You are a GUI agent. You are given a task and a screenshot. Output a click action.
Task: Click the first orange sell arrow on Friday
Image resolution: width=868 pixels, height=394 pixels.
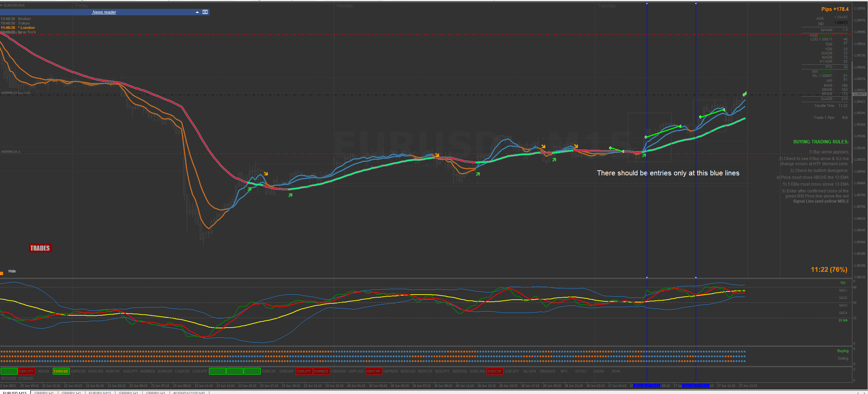[266, 174]
